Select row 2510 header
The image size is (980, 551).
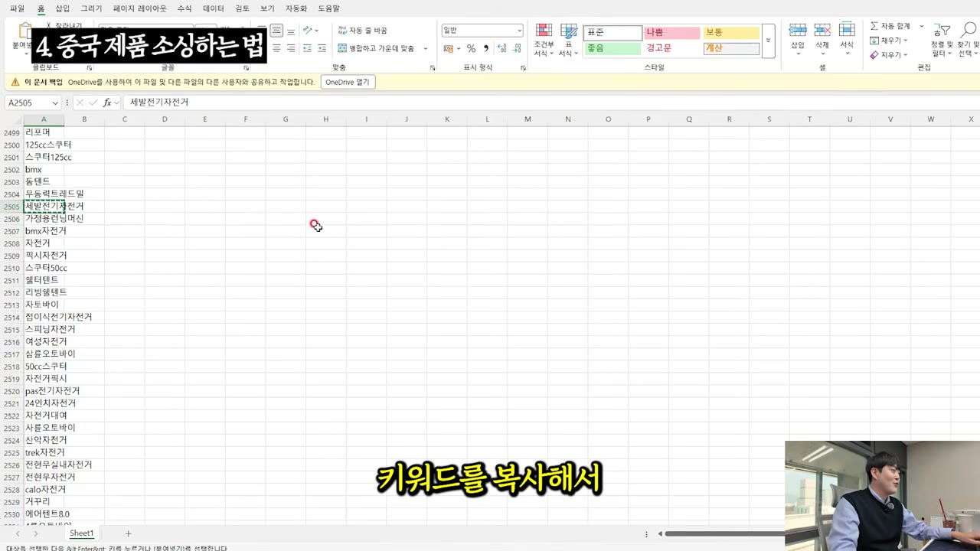pos(11,269)
